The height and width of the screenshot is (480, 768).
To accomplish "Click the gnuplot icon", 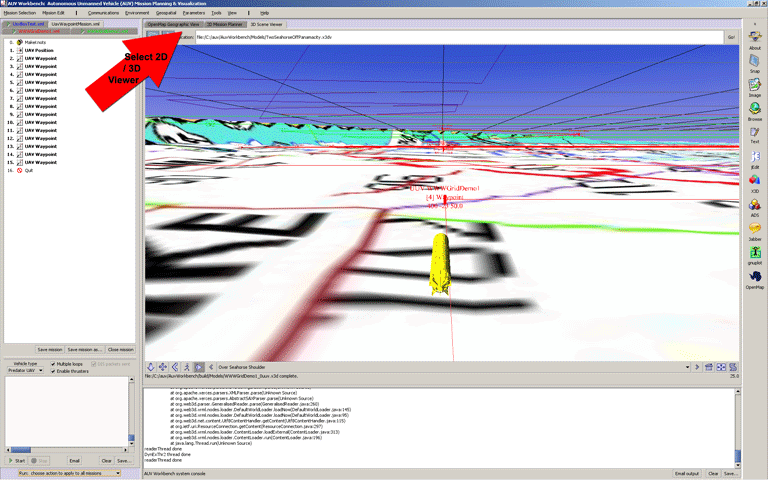I will coord(755,255).
